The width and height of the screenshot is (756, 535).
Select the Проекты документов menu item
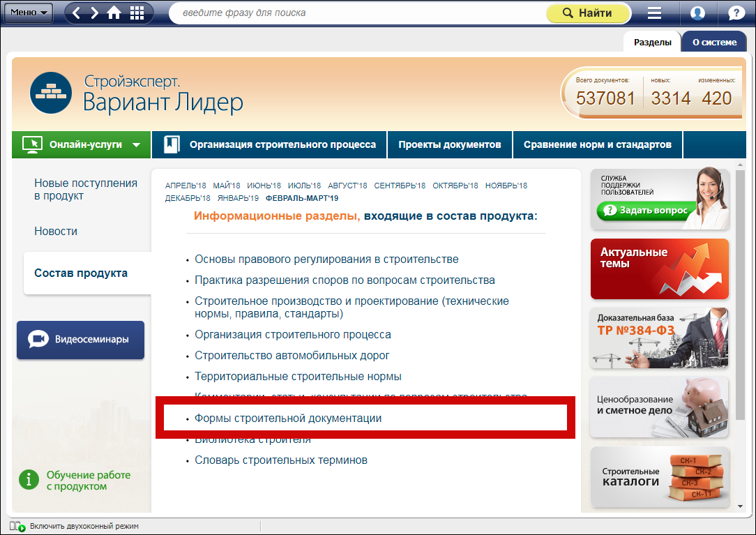pos(449,144)
